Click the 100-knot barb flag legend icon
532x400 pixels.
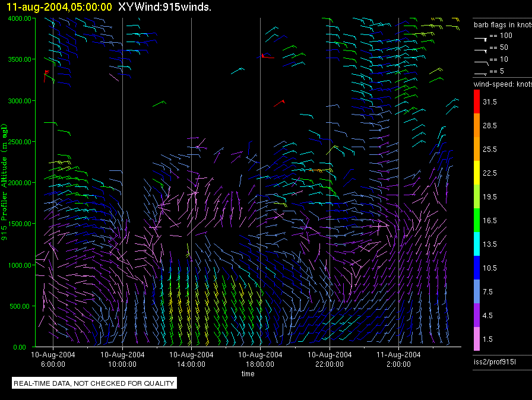[481, 39]
